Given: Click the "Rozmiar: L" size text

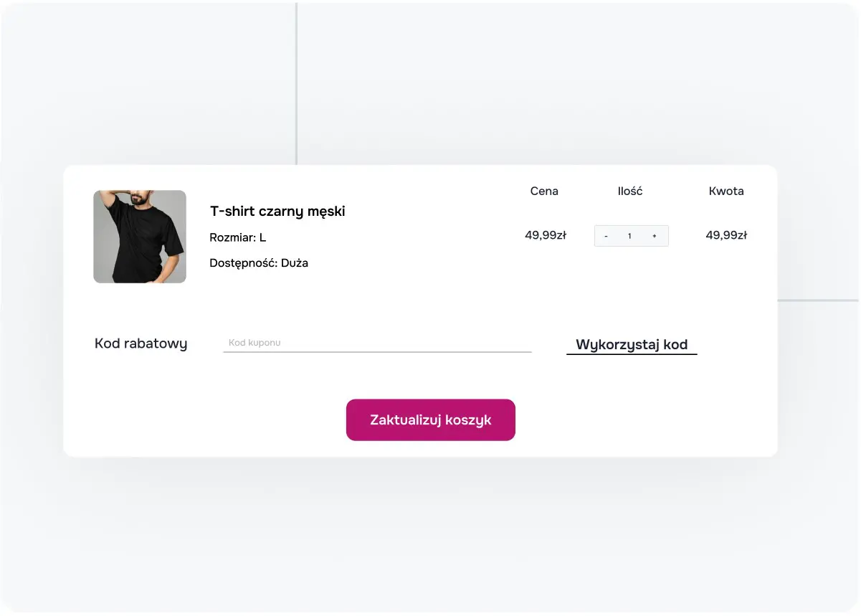Looking at the screenshot, I should tap(238, 237).
